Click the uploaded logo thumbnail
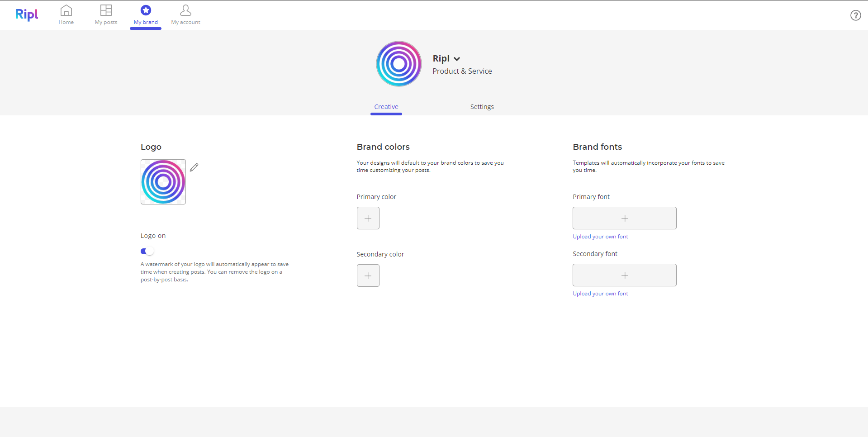Image resolution: width=868 pixels, height=437 pixels. 163,181
